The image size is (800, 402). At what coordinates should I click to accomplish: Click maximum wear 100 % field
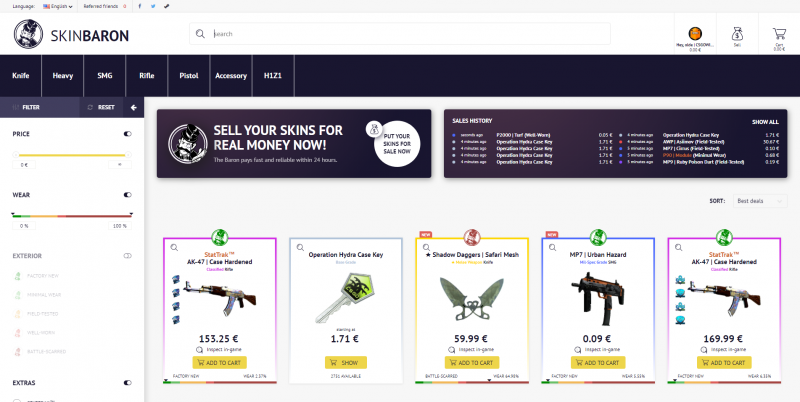[x=120, y=226]
